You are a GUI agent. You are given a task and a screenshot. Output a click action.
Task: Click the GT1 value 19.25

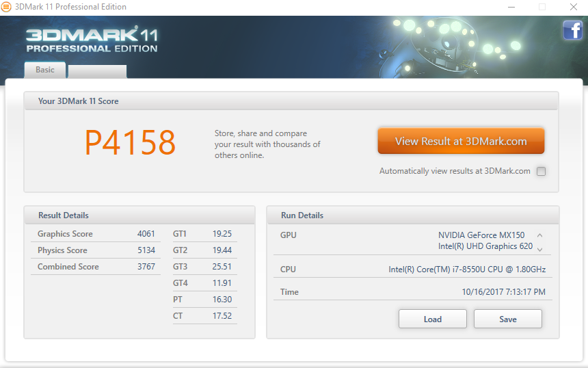[x=222, y=234]
